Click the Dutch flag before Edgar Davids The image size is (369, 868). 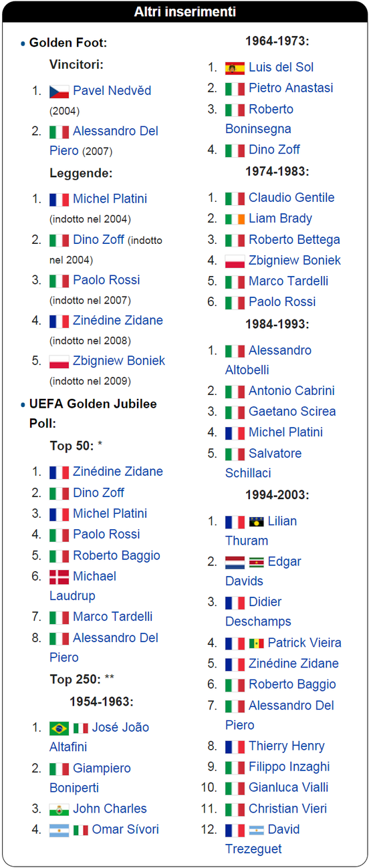(235, 562)
